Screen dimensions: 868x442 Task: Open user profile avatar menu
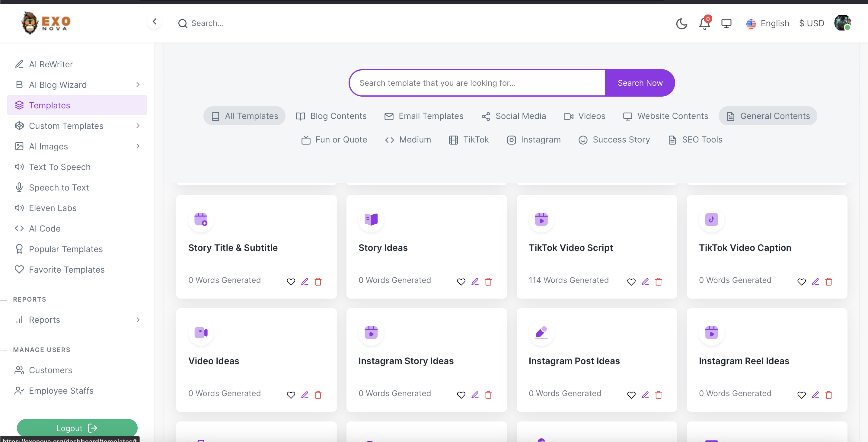(x=842, y=23)
